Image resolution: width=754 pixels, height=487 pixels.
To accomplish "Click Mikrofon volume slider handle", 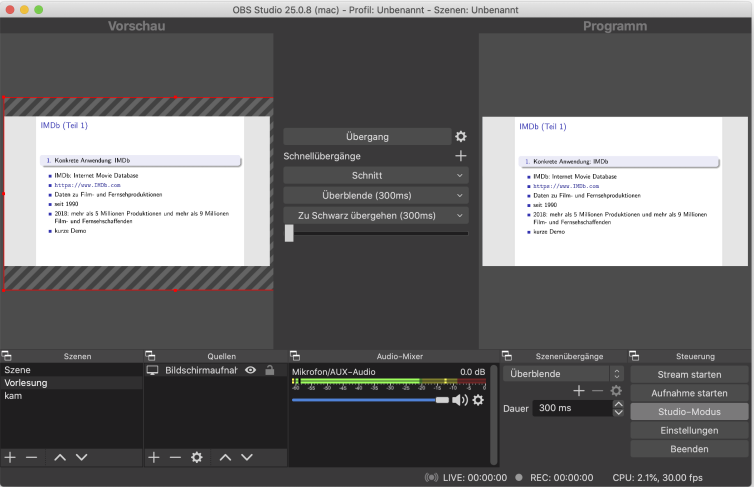I will [x=442, y=400].
